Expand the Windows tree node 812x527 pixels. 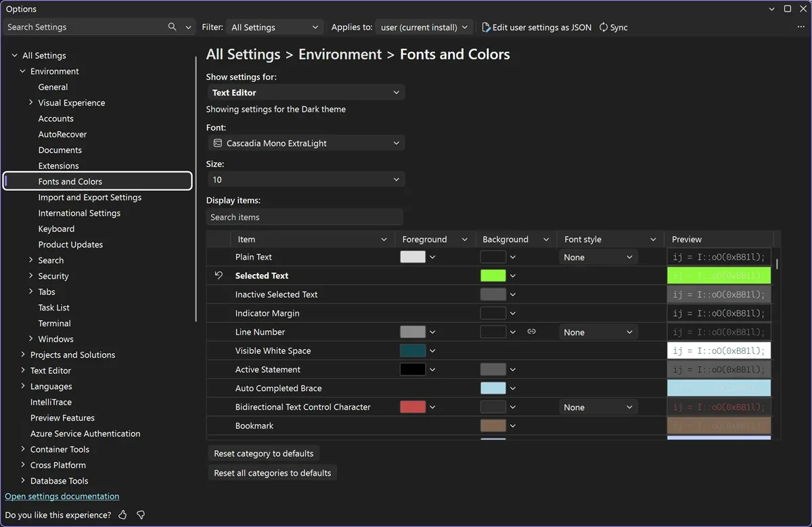tap(31, 339)
